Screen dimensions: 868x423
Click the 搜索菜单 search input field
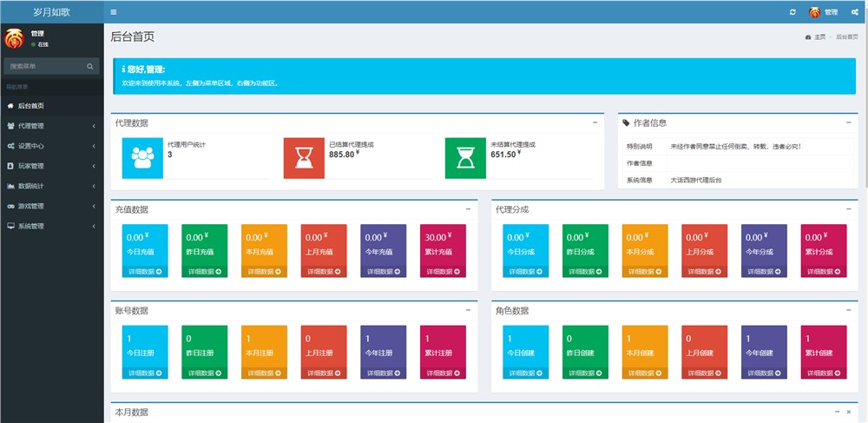point(43,66)
